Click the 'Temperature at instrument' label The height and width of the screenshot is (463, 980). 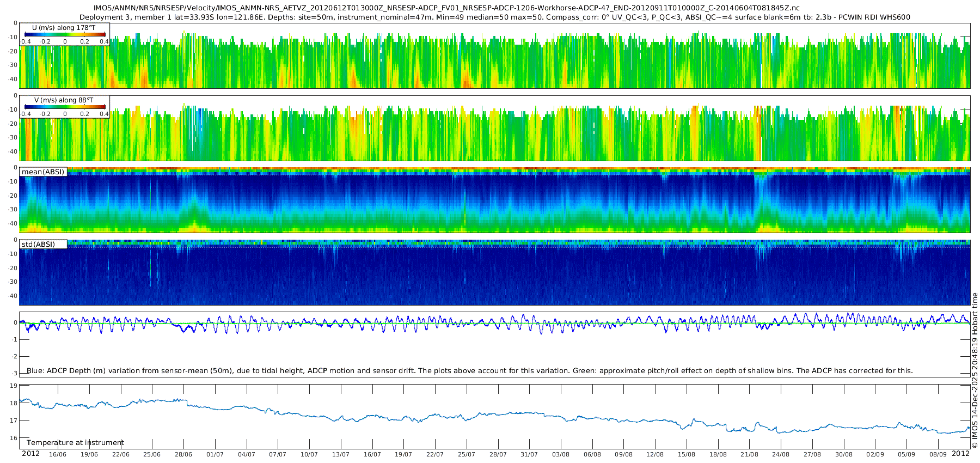75,442
